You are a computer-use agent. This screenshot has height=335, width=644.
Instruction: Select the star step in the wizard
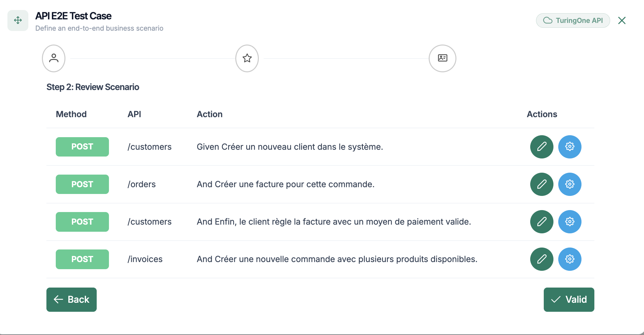point(247,58)
